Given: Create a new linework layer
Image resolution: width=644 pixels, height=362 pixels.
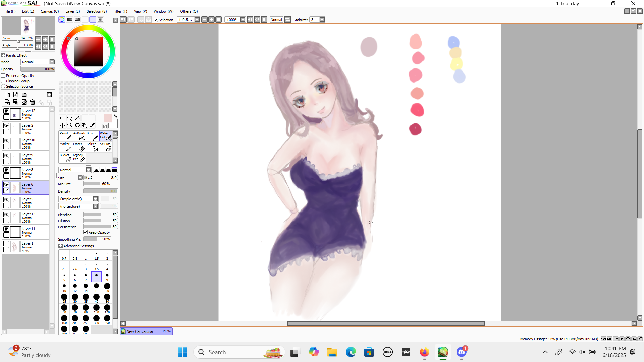Looking at the screenshot, I should (16, 95).
